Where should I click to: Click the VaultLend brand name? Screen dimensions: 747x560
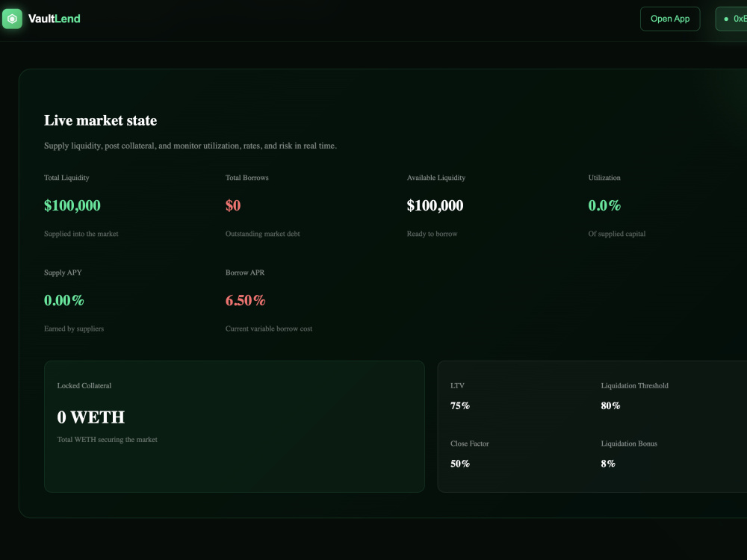tap(55, 19)
